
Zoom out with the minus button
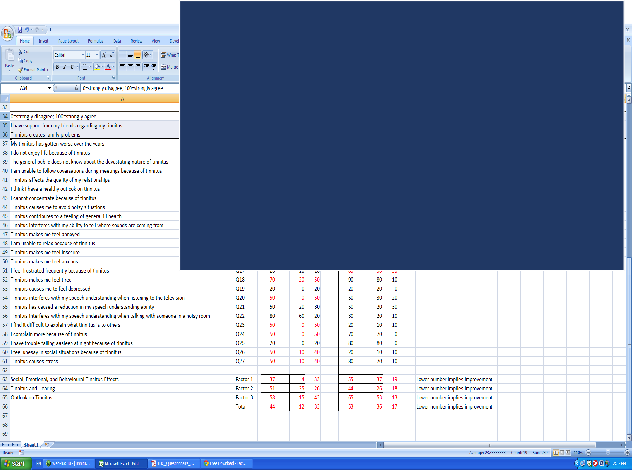588,453
